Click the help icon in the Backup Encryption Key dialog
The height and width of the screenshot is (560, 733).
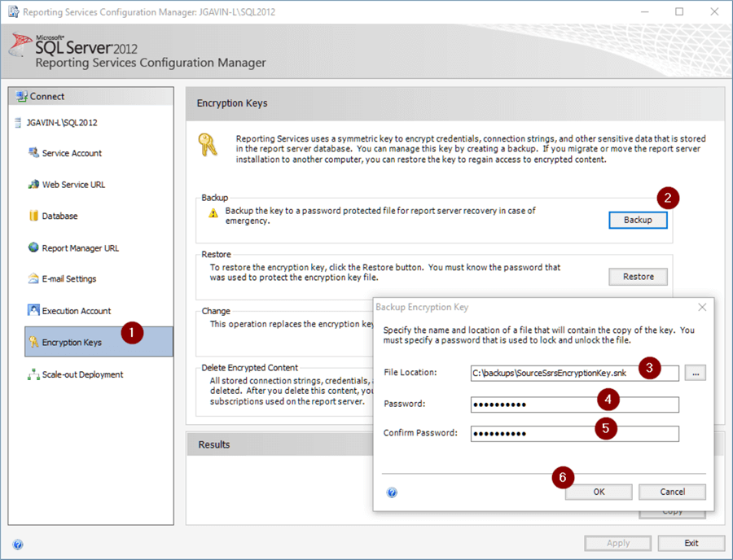[393, 492]
